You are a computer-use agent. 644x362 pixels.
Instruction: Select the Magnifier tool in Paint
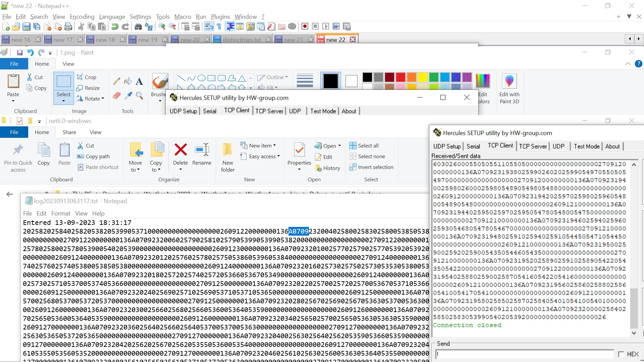click(x=139, y=96)
